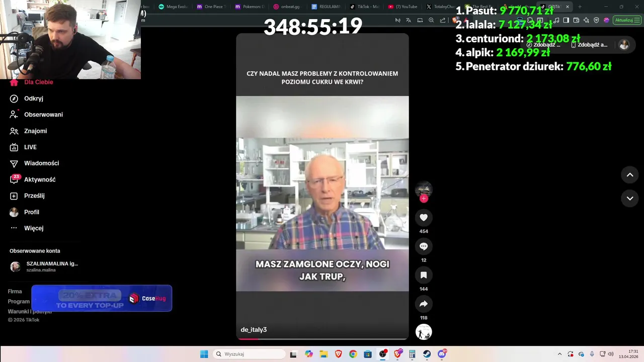The image size is (644, 362).
Task: Click the microphone system tray icon
Action: 592,354
